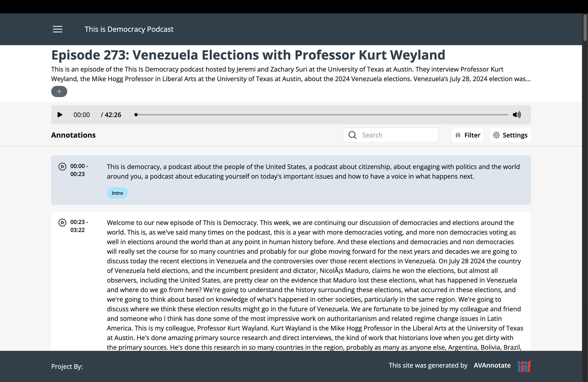The height and width of the screenshot is (382, 588).
Task: Open the Filter options
Action: pyautogui.click(x=467, y=135)
